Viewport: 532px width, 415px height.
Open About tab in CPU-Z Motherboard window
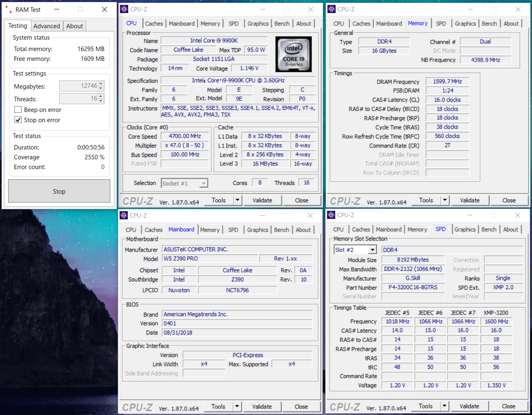coord(303,230)
